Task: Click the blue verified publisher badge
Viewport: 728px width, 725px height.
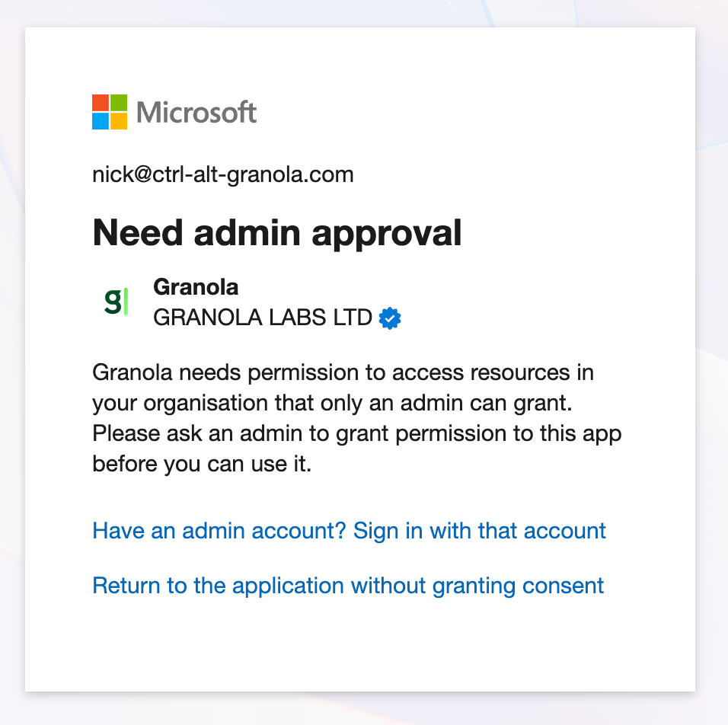Action: point(390,318)
